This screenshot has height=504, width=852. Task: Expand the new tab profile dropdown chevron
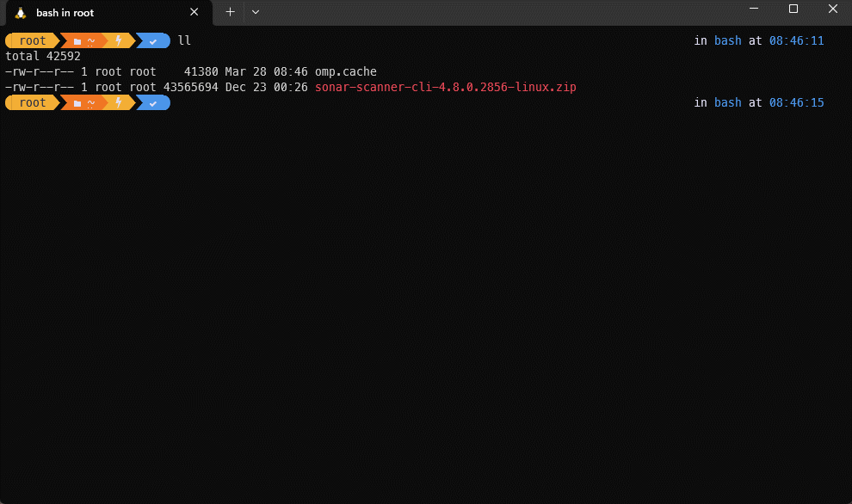click(256, 12)
